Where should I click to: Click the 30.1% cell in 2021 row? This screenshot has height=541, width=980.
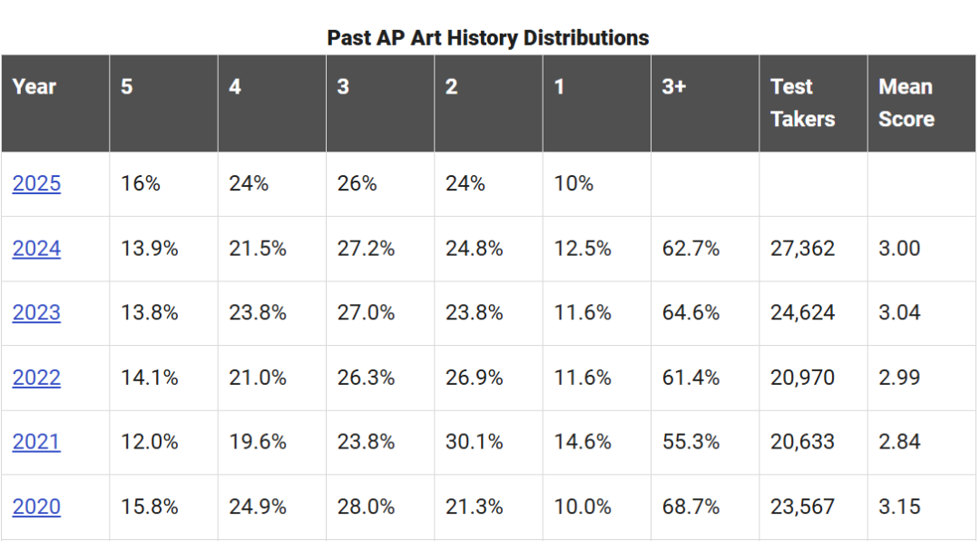[x=488, y=441]
